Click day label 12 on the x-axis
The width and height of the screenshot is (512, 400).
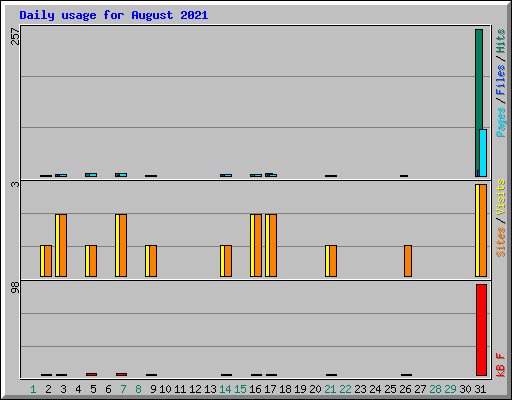(195, 389)
